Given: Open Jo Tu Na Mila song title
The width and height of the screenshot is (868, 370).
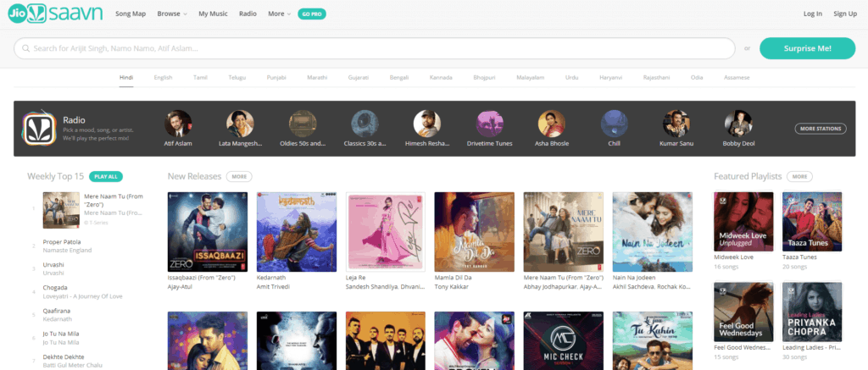Looking at the screenshot, I should (x=61, y=334).
